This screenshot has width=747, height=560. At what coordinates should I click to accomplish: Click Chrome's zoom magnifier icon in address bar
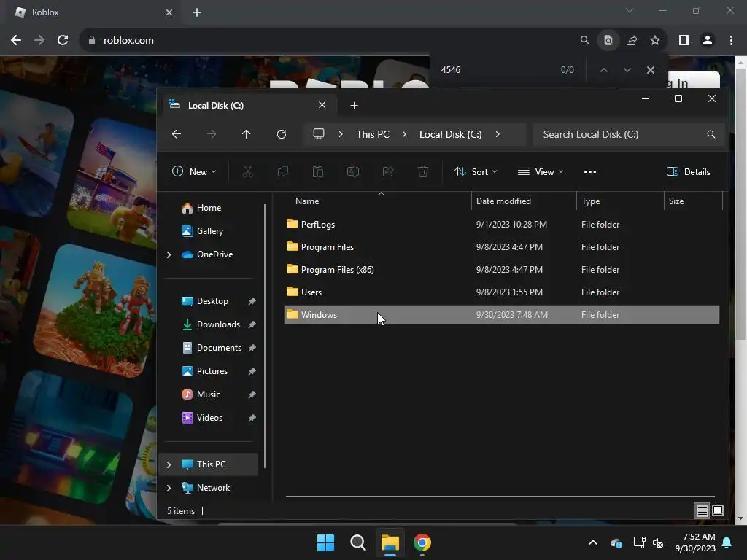pyautogui.click(x=584, y=41)
